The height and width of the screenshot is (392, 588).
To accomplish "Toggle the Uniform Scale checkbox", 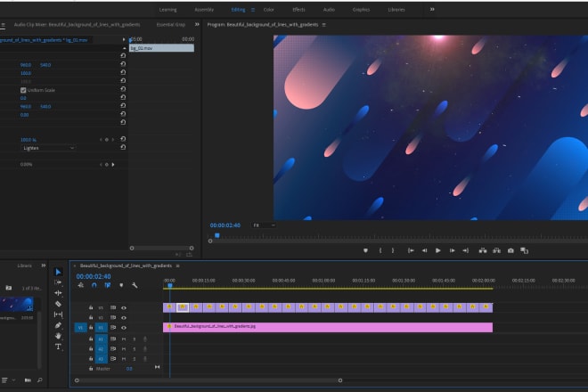I will pyautogui.click(x=23, y=90).
